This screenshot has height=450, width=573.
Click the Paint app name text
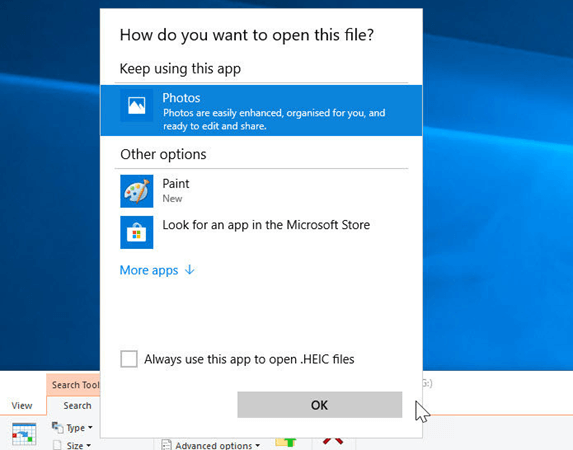[x=176, y=184]
